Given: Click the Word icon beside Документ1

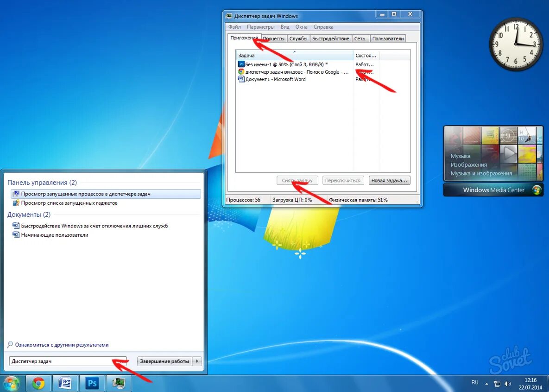Looking at the screenshot, I should tap(241, 79).
